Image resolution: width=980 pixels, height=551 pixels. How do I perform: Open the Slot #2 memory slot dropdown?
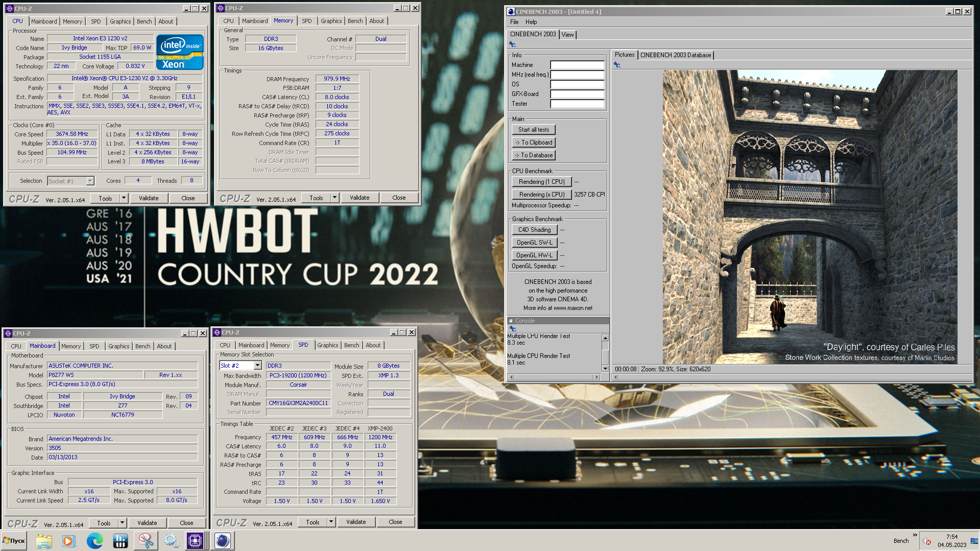258,366
